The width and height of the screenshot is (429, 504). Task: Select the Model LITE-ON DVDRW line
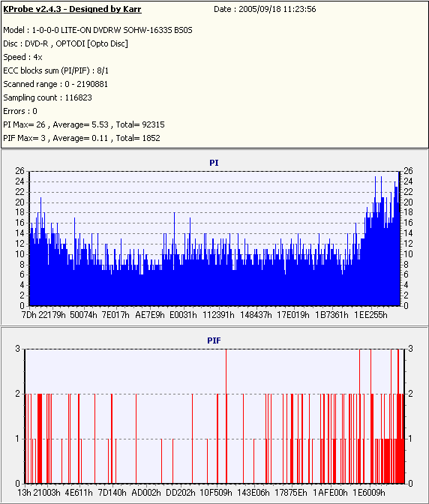(97, 30)
